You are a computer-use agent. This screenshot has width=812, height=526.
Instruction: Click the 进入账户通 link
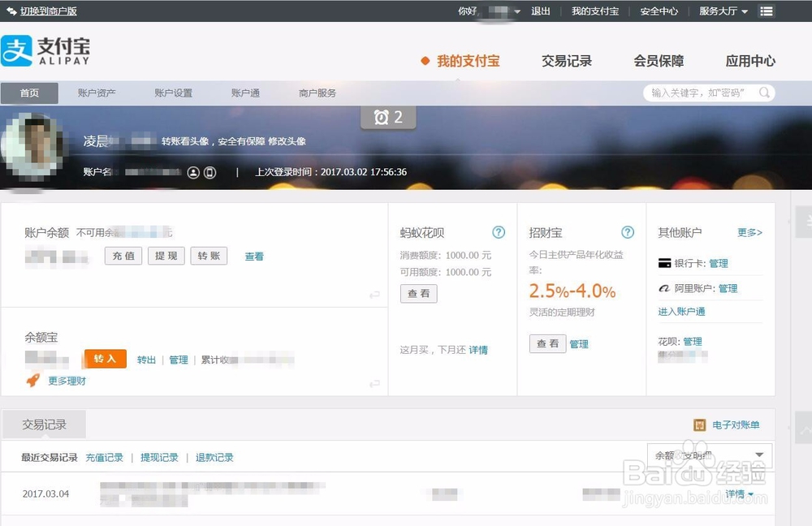(x=681, y=312)
